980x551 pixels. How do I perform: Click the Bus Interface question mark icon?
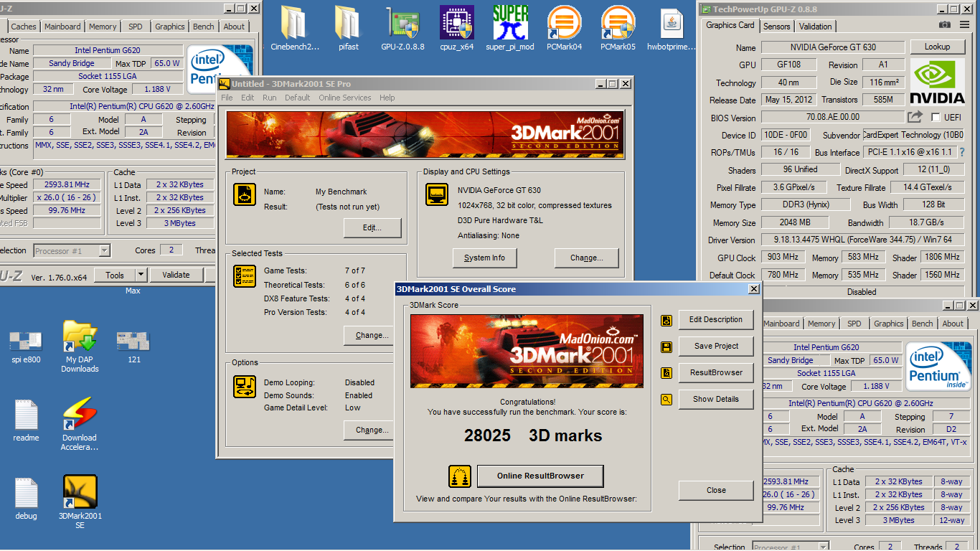pos(961,152)
